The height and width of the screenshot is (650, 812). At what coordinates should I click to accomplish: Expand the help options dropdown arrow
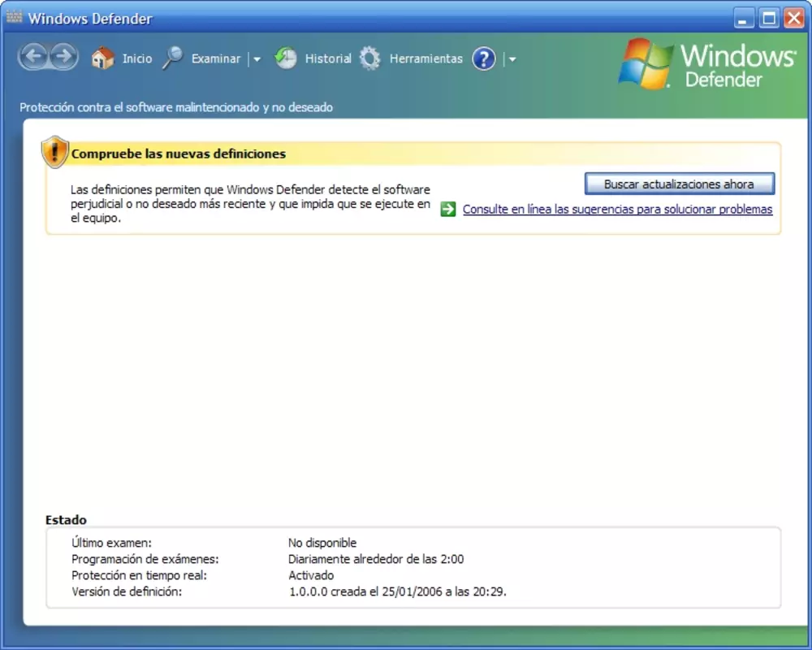[x=512, y=59]
